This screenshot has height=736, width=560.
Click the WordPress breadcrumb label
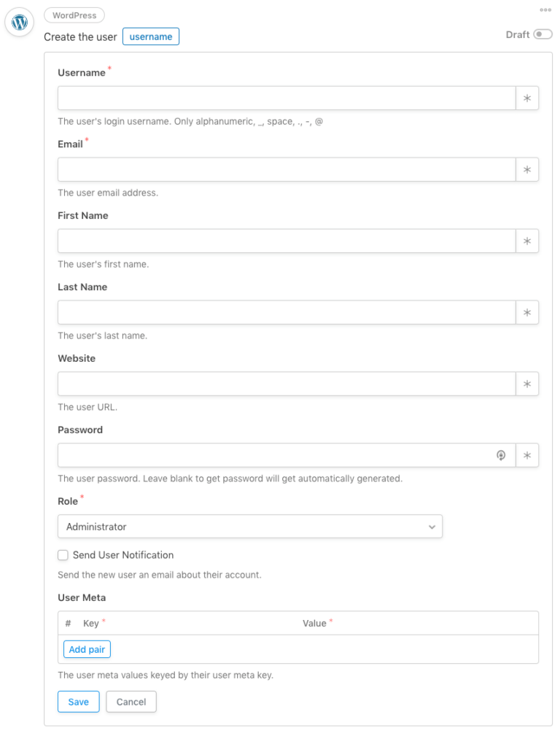pos(74,15)
